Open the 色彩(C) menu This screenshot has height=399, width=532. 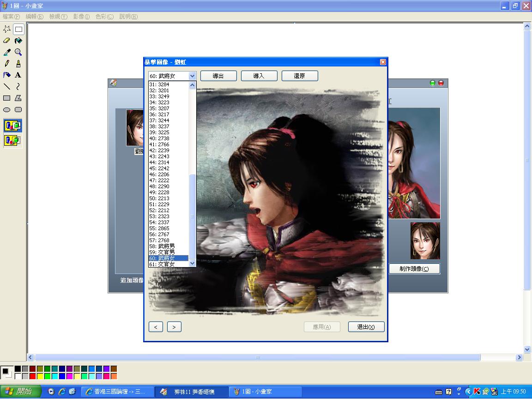(x=104, y=17)
